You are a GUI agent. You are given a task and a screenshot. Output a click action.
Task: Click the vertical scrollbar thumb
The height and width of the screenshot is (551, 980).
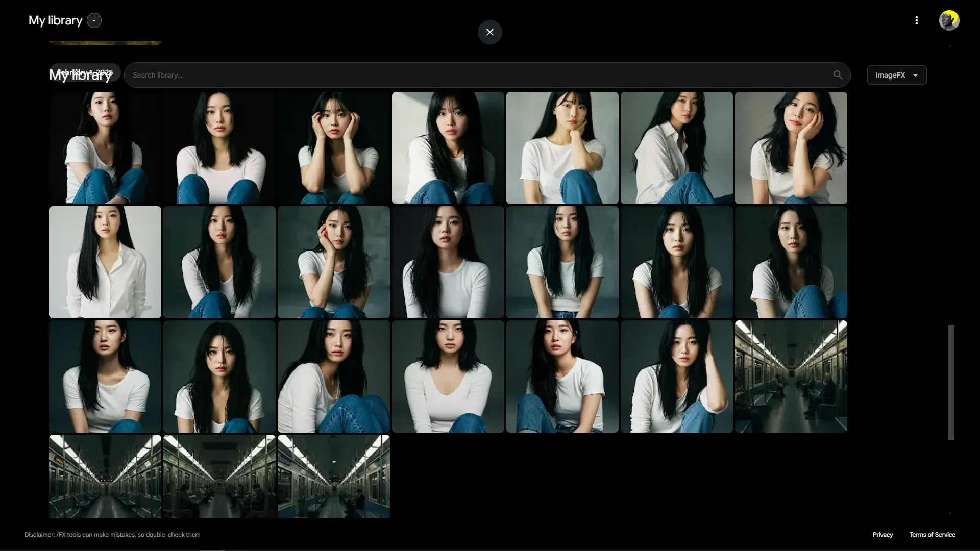[951, 383]
